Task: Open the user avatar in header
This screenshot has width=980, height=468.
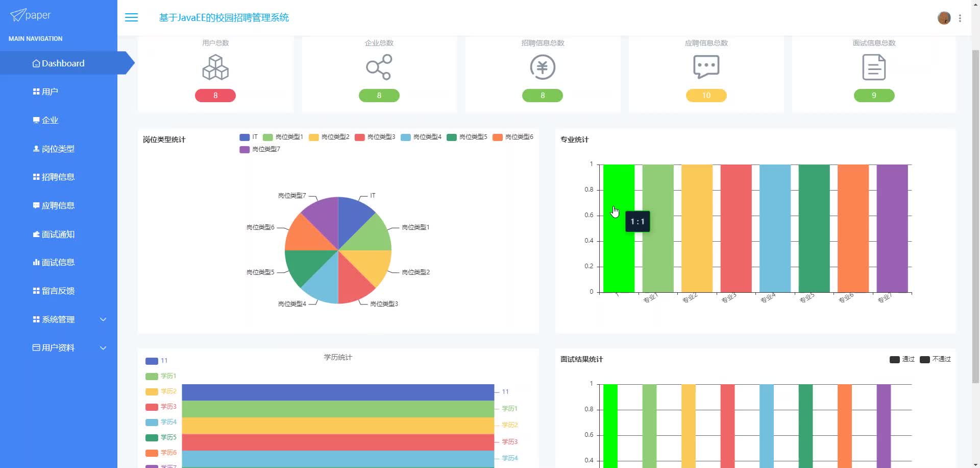Action: (944, 18)
